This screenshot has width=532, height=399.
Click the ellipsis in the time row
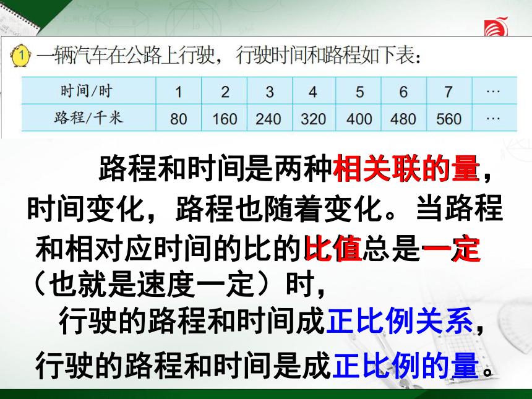point(493,92)
